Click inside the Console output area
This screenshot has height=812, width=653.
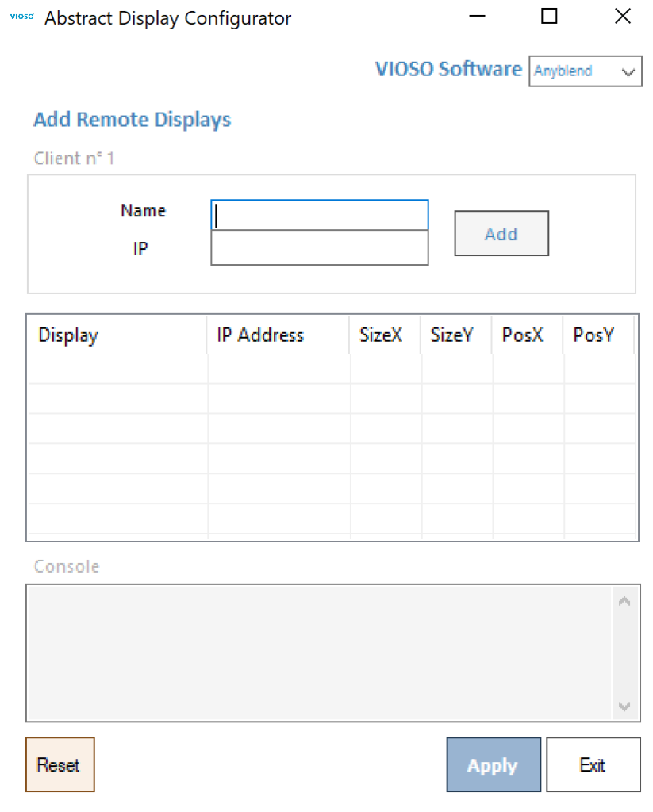tap(319, 653)
